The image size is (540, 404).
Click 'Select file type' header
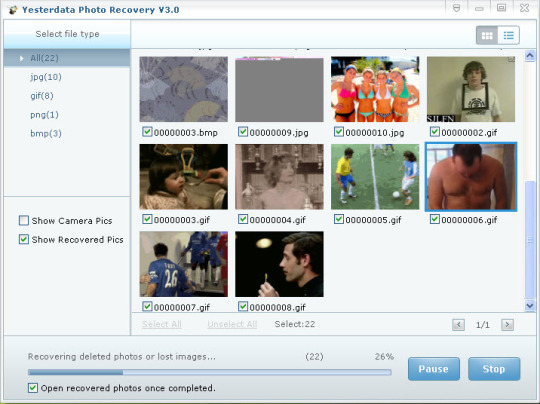pyautogui.click(x=67, y=34)
